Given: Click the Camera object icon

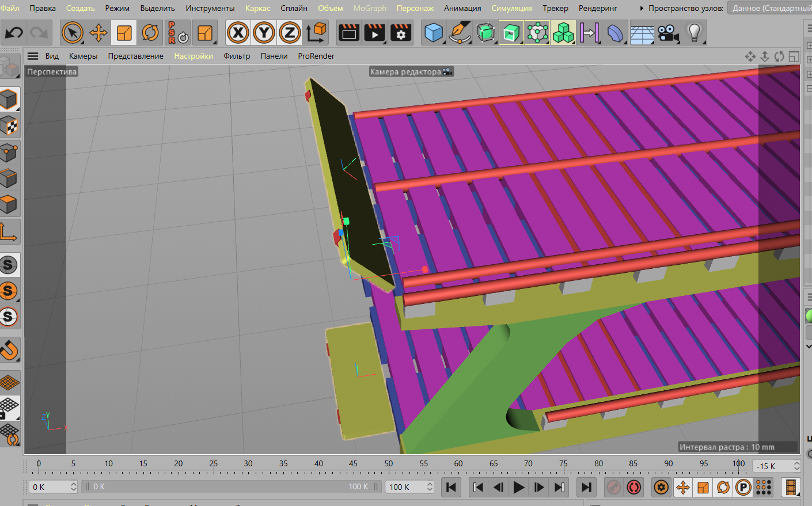Looking at the screenshot, I should [668, 33].
